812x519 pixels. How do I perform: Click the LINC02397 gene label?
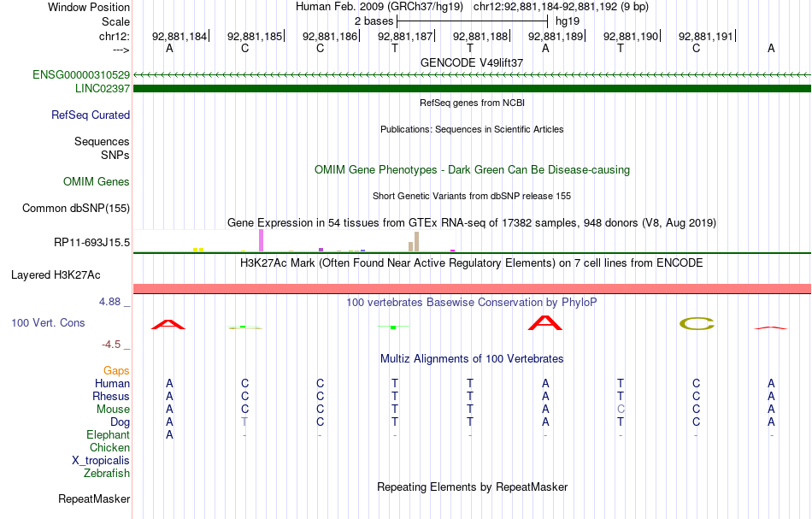102,89
